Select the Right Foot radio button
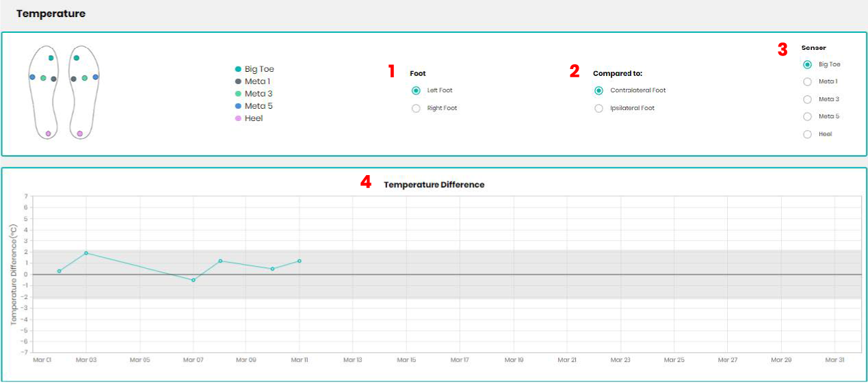Image resolution: width=868 pixels, height=383 pixels. [416, 108]
